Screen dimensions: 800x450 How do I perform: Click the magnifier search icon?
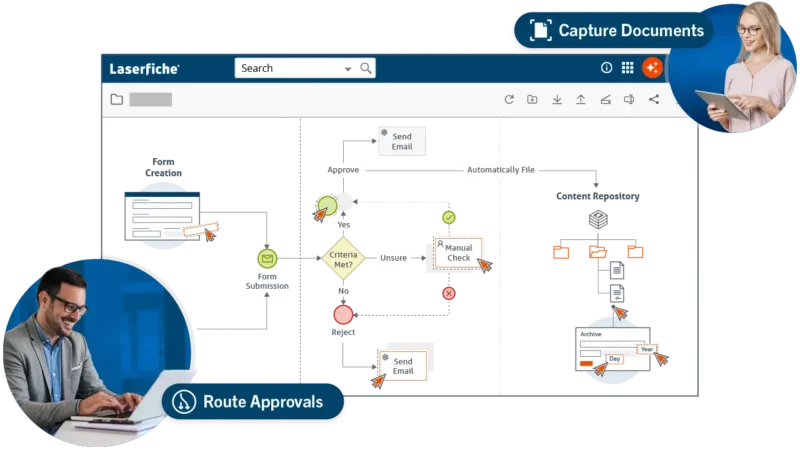tap(366, 68)
